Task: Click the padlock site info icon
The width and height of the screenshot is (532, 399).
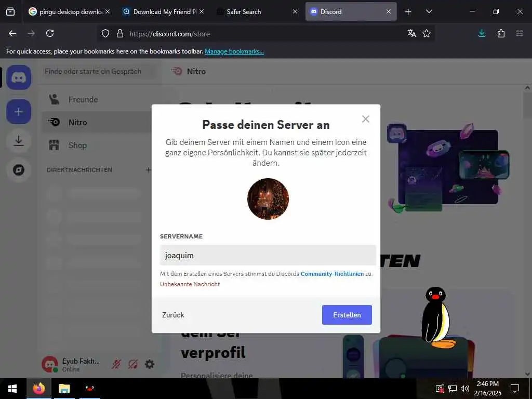Action: 120,33
